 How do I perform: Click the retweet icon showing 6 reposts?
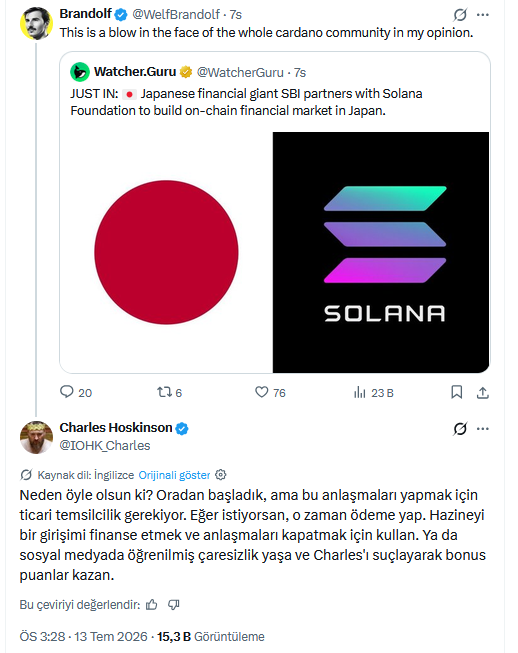point(164,392)
